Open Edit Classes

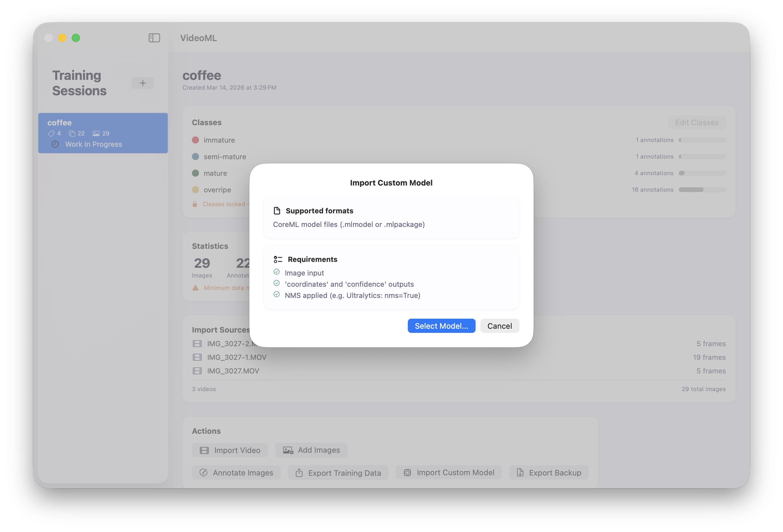tap(697, 122)
